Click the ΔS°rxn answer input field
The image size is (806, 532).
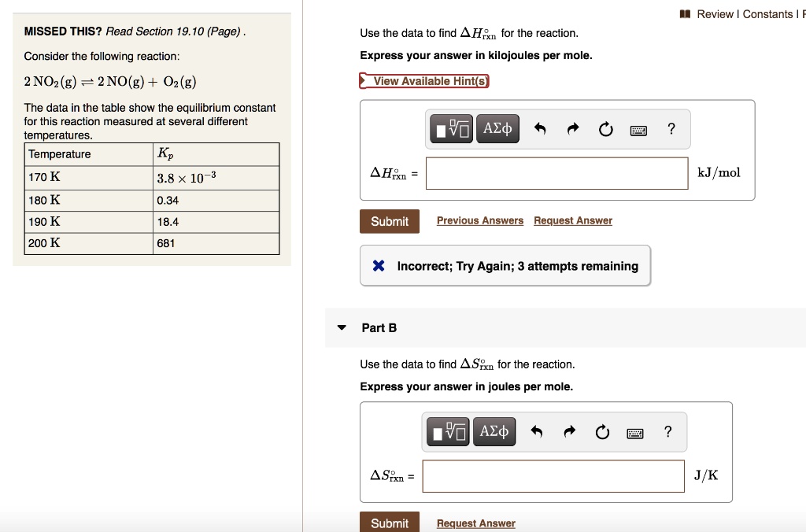pyautogui.click(x=553, y=475)
